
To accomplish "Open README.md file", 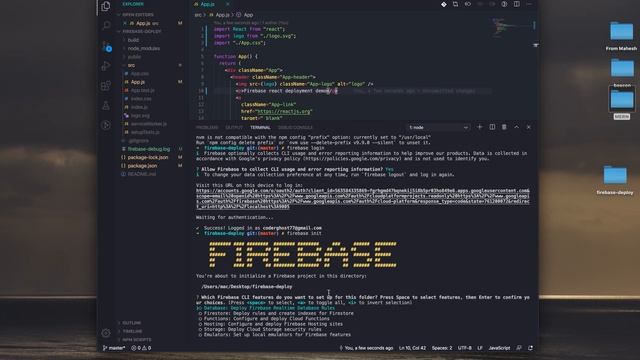I will point(142,174).
